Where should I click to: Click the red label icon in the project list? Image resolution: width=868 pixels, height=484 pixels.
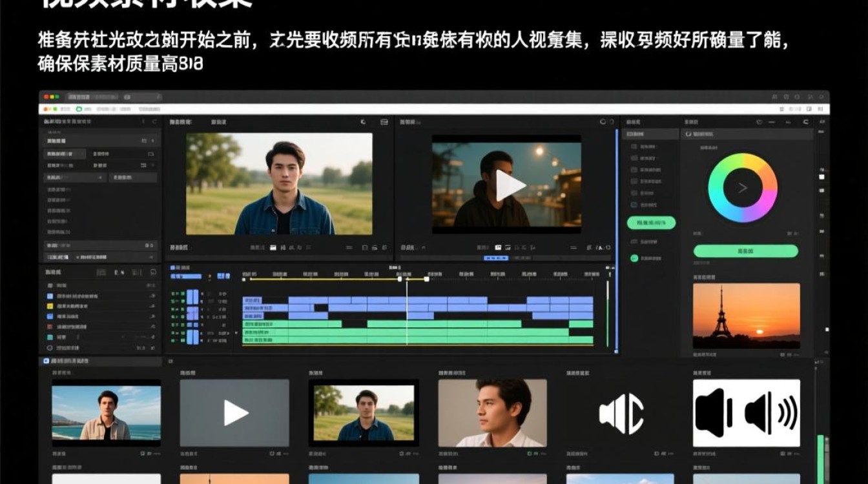pyautogui.click(x=50, y=327)
